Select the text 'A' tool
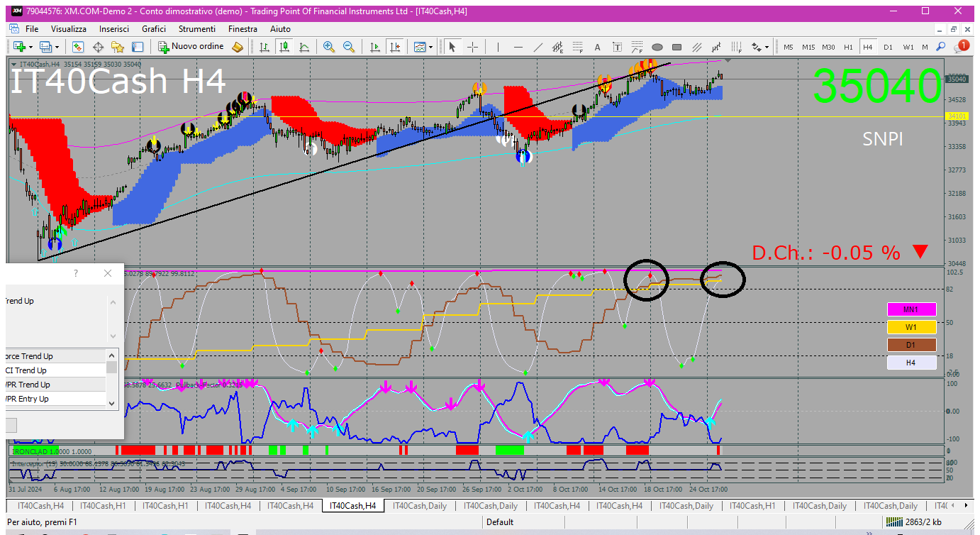Image resolution: width=980 pixels, height=535 pixels. pos(598,47)
